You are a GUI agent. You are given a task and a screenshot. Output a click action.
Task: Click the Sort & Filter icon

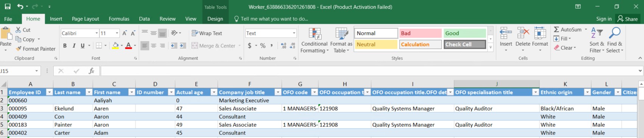pos(597,33)
